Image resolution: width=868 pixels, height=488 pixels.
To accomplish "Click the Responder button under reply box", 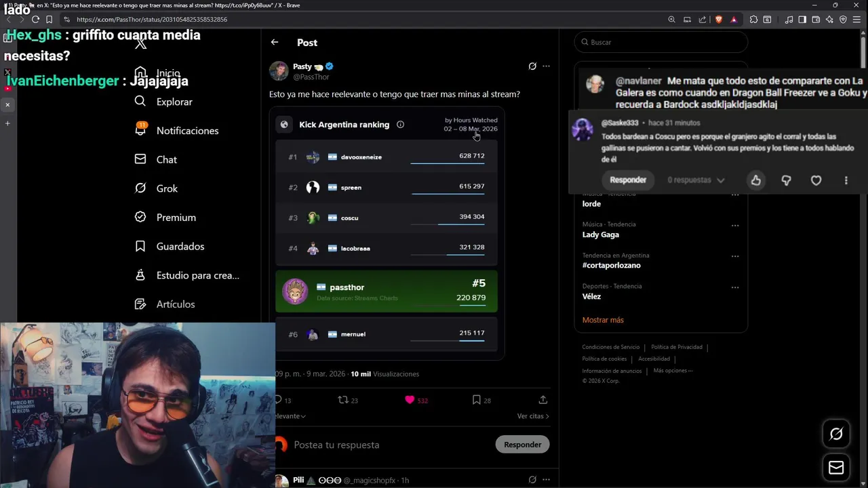I will 522,445.
